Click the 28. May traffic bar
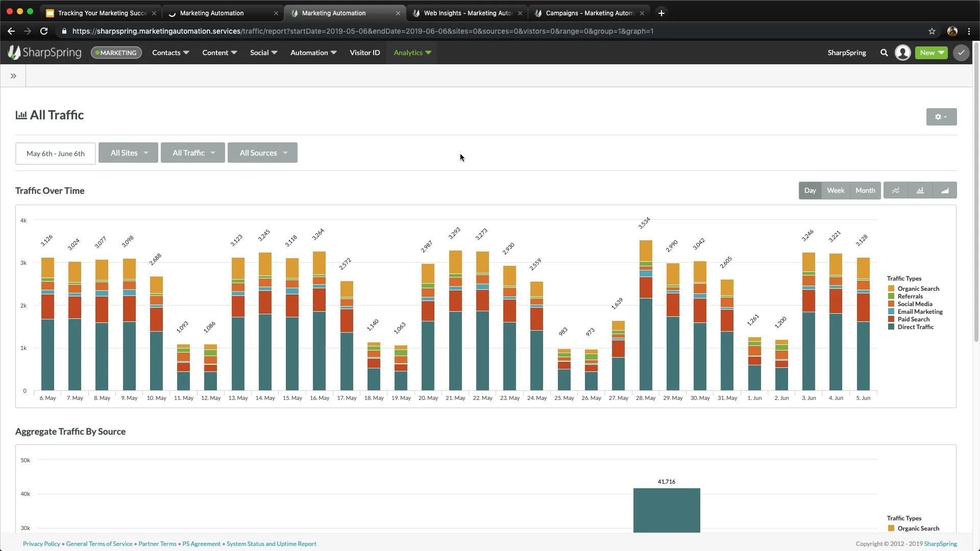 click(x=646, y=315)
